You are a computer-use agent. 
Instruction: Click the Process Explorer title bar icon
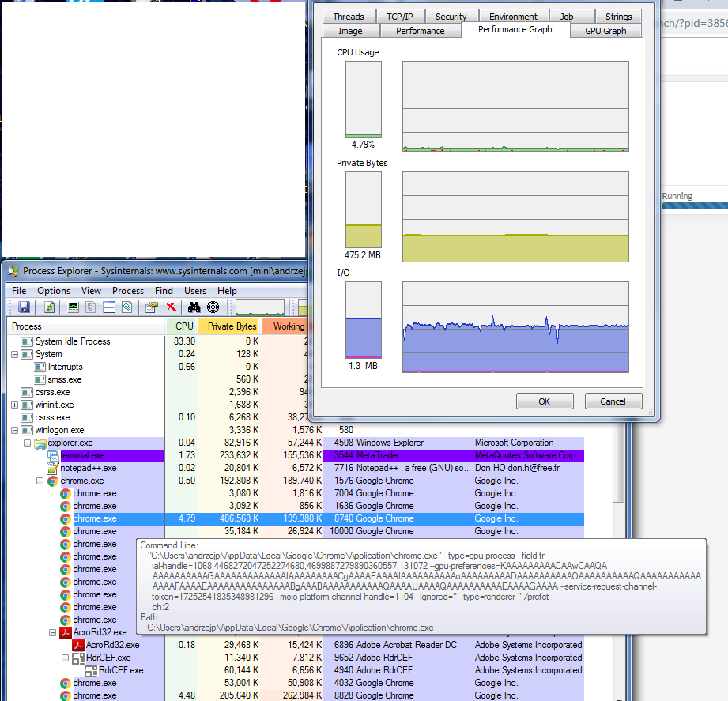click(x=13, y=270)
